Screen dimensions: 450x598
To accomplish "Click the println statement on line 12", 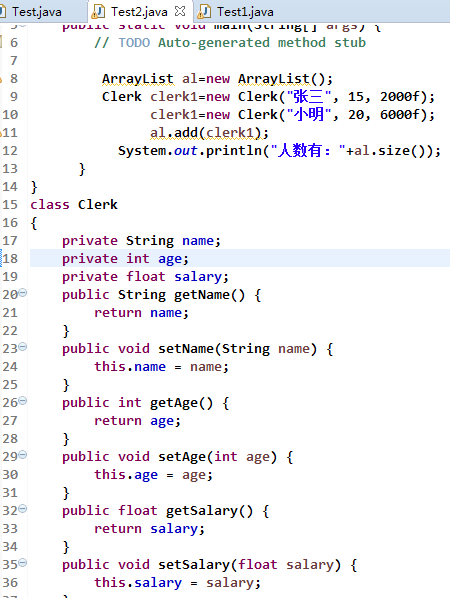I will pyautogui.click(x=279, y=151).
